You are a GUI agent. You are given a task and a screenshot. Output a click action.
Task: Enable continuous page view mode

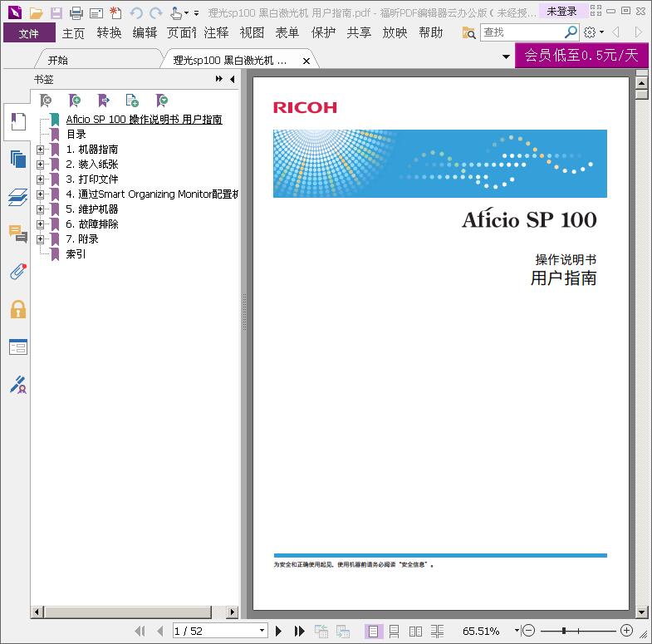(x=394, y=631)
